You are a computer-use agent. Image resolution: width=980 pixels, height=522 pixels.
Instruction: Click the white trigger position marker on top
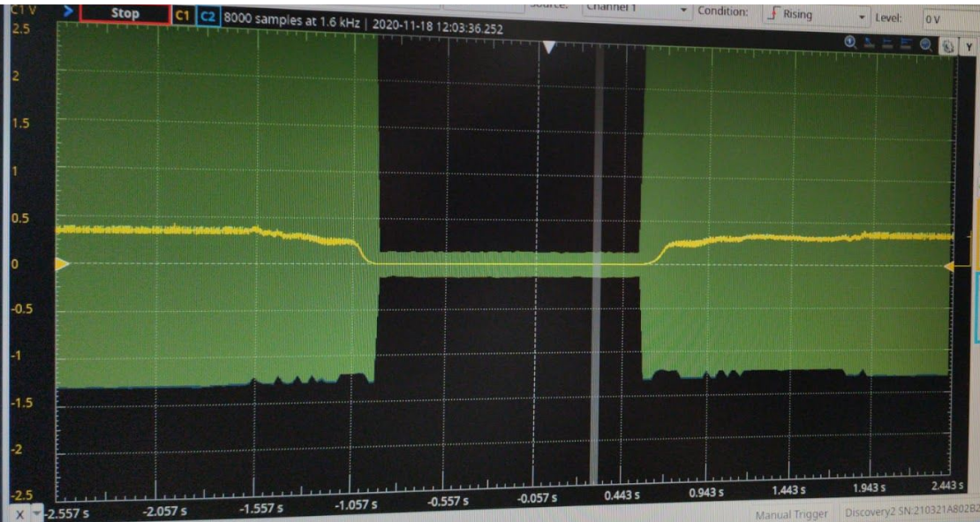(549, 46)
